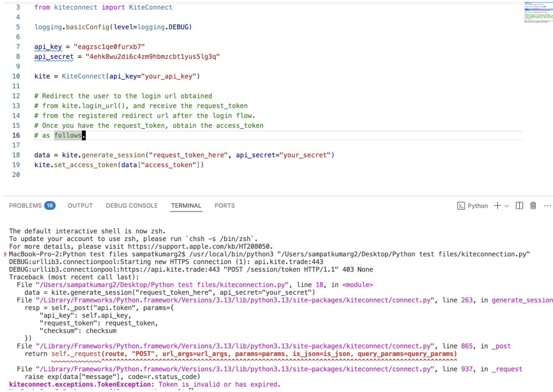
Task: Click the code minimap overview
Action: point(538,13)
